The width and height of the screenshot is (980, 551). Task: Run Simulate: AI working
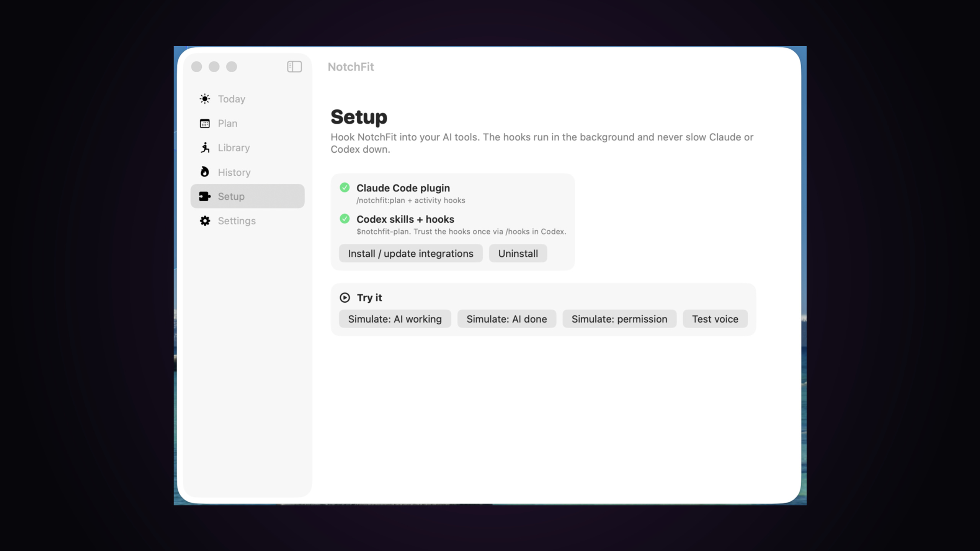[395, 319]
